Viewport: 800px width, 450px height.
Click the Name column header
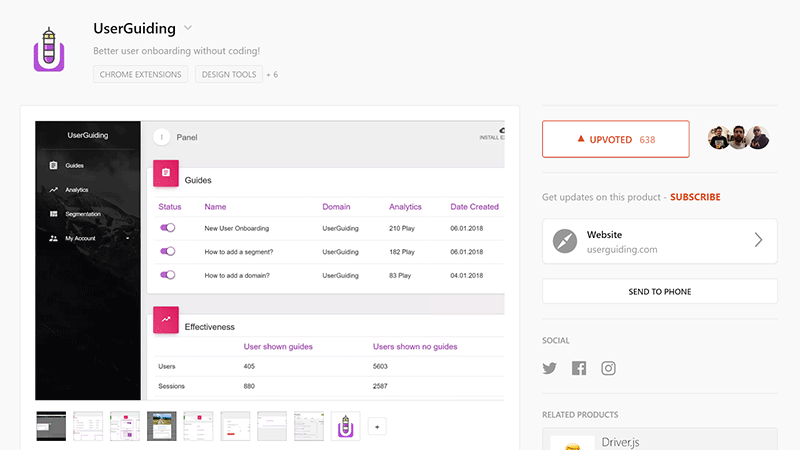point(215,207)
